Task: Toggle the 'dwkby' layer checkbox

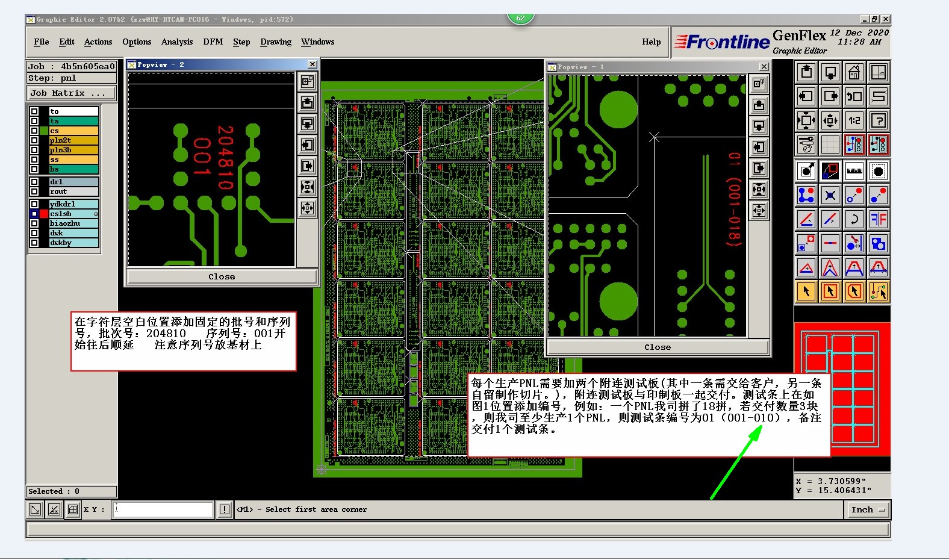Action: pos(34,243)
